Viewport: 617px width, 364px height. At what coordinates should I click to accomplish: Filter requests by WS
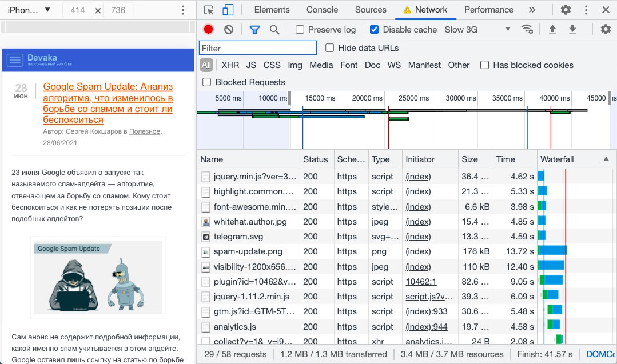coord(394,65)
